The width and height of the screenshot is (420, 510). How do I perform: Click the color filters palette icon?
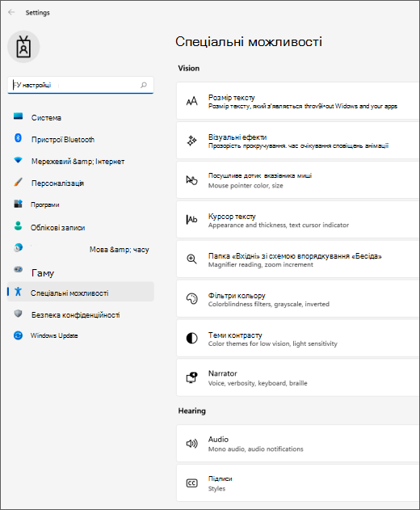tap(191, 298)
